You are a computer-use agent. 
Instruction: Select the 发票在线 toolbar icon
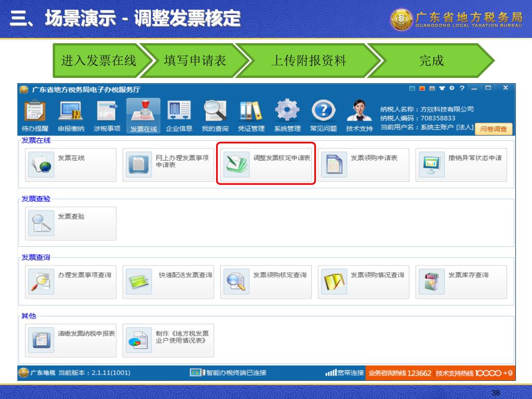pos(143,116)
